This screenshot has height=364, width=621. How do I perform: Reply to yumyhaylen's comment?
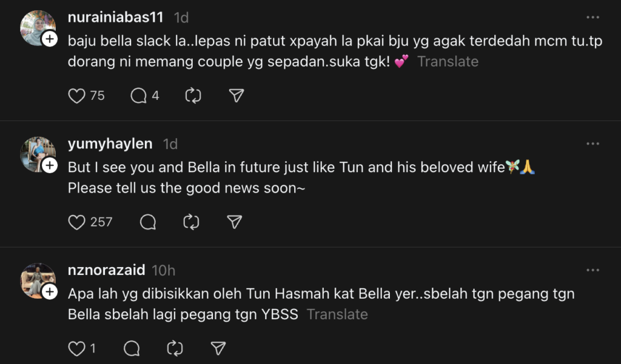(x=148, y=222)
